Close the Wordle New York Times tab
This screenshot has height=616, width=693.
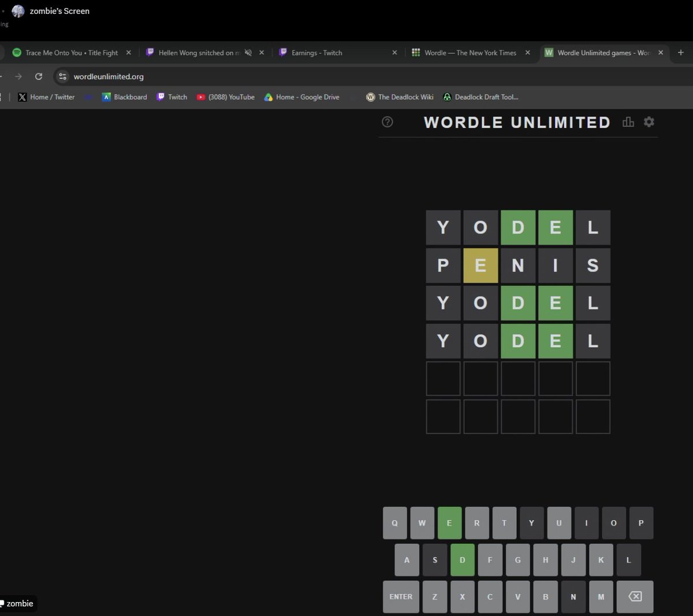click(x=527, y=53)
